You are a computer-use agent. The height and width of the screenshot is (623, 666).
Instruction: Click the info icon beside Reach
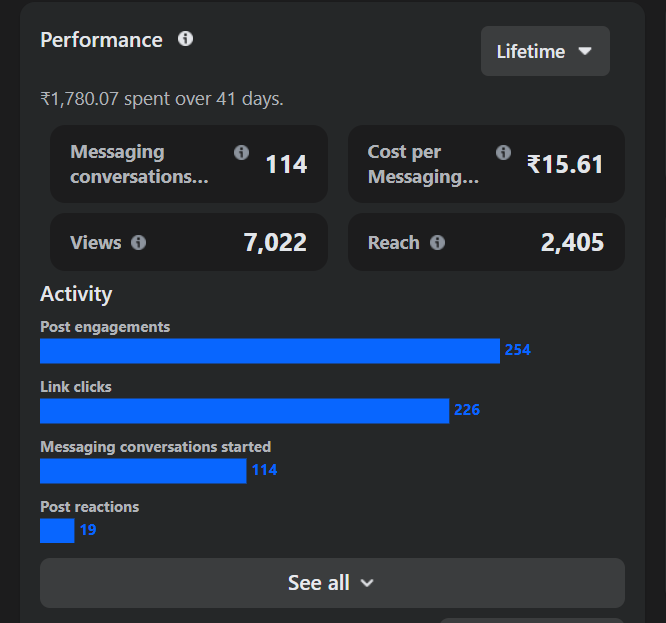[x=437, y=242]
